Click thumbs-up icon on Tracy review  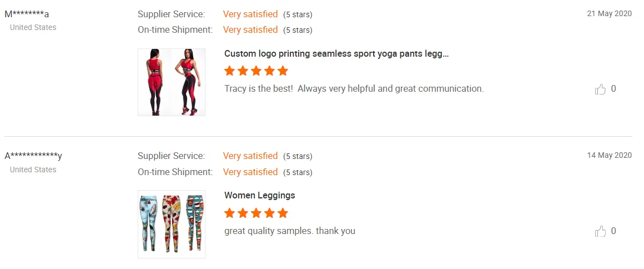click(x=600, y=89)
